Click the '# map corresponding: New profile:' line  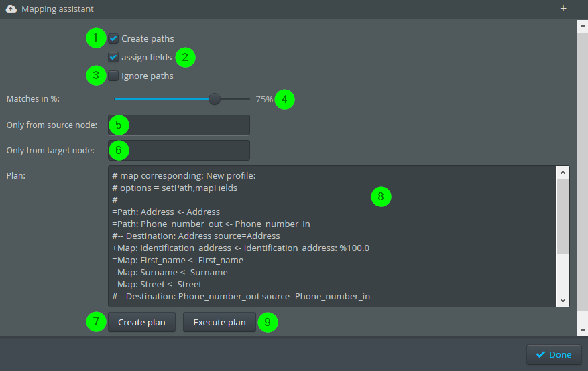pos(184,176)
